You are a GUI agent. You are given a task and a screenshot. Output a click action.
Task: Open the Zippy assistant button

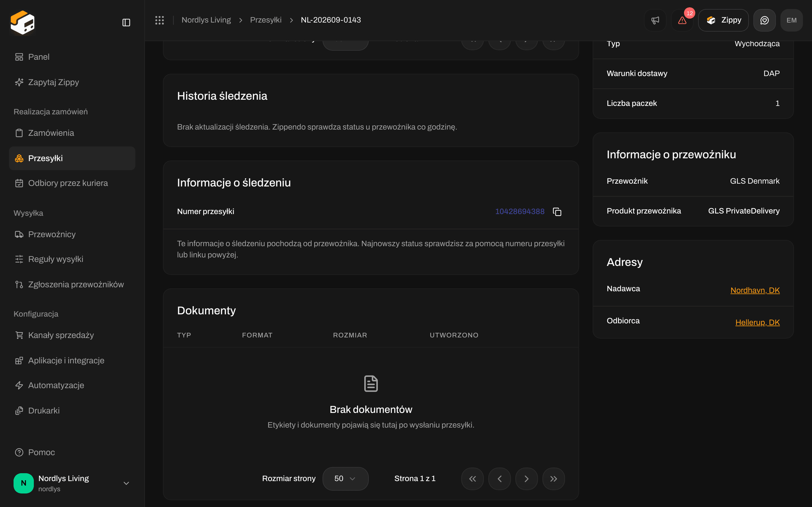point(723,20)
